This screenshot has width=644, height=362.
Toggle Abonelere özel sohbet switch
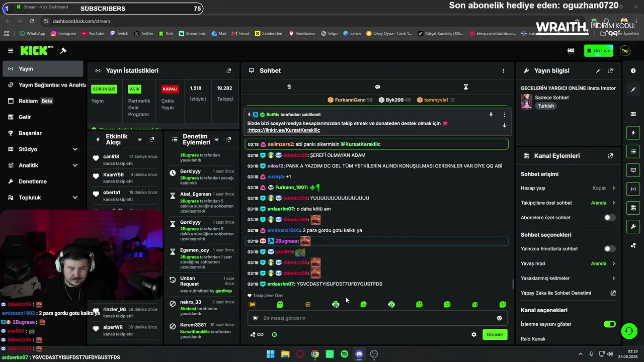[x=609, y=218]
